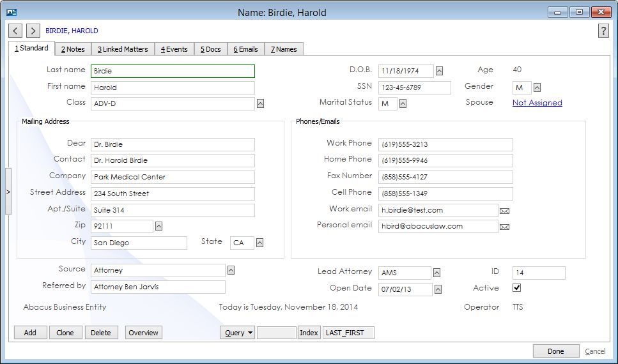The width and height of the screenshot is (618, 364).
Task: Expand the Query dropdown button
Action: tap(237, 333)
